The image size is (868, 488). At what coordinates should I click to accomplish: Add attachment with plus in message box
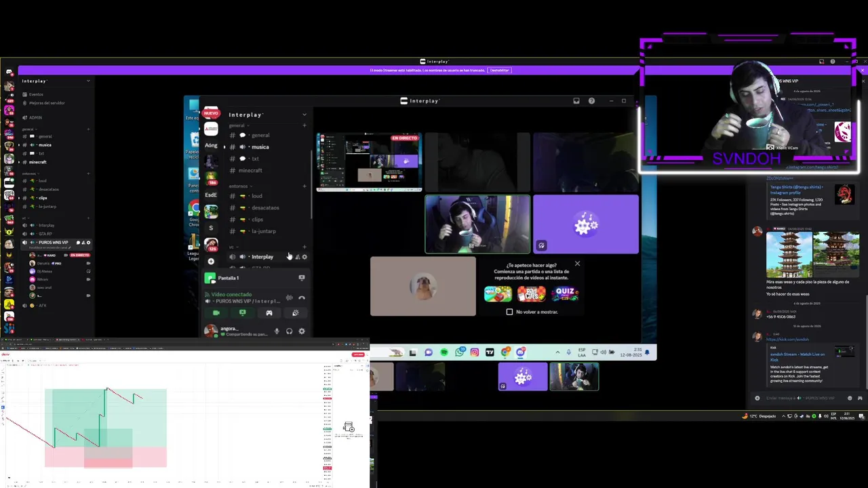coord(757,398)
